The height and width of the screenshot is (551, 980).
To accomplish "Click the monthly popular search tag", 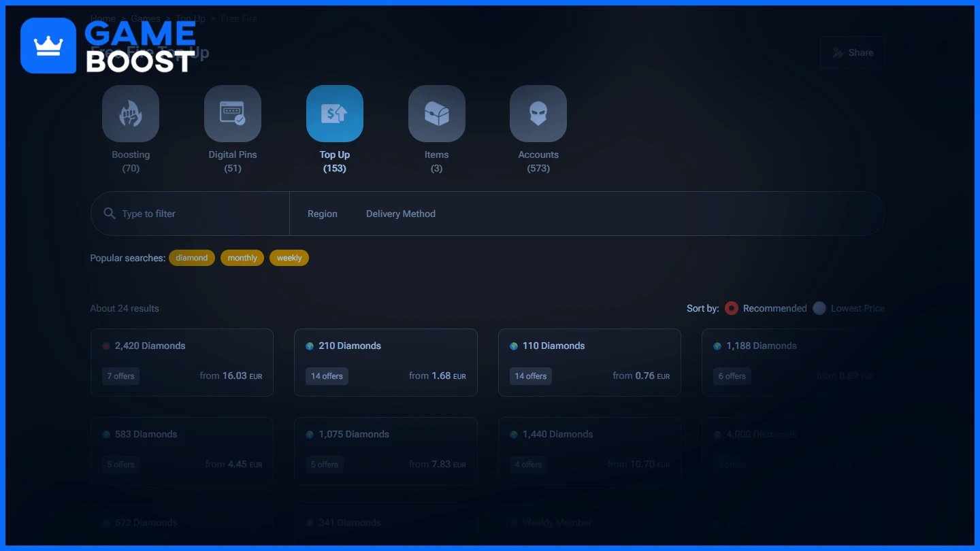I will click(x=242, y=258).
